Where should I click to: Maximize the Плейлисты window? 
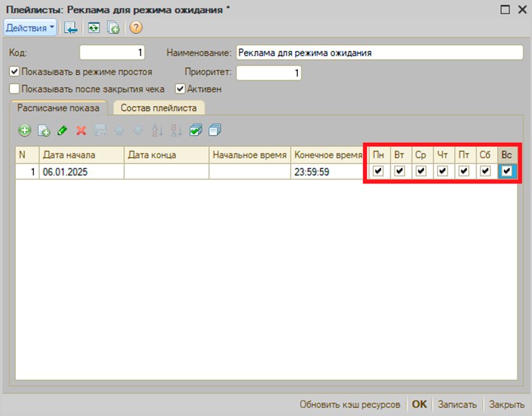[x=505, y=9]
